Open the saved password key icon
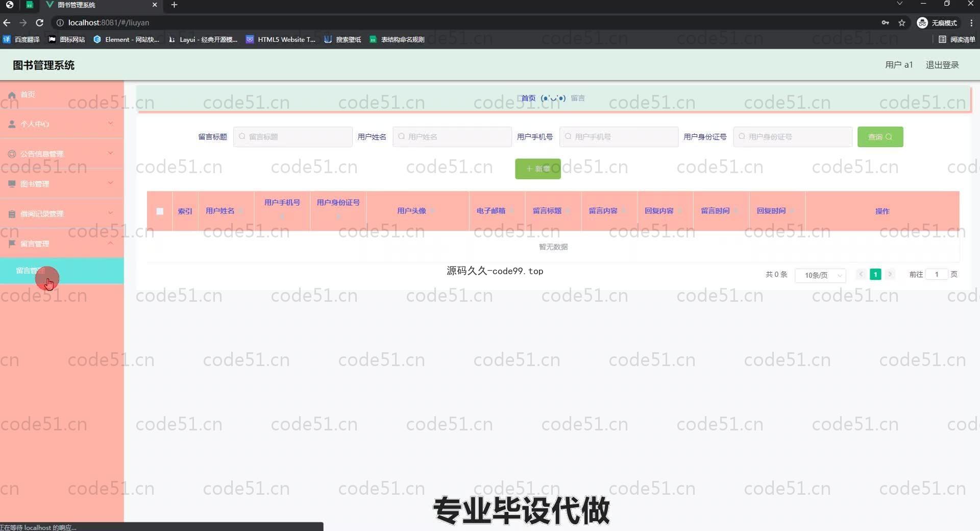This screenshot has width=980, height=531. pyautogui.click(x=885, y=22)
